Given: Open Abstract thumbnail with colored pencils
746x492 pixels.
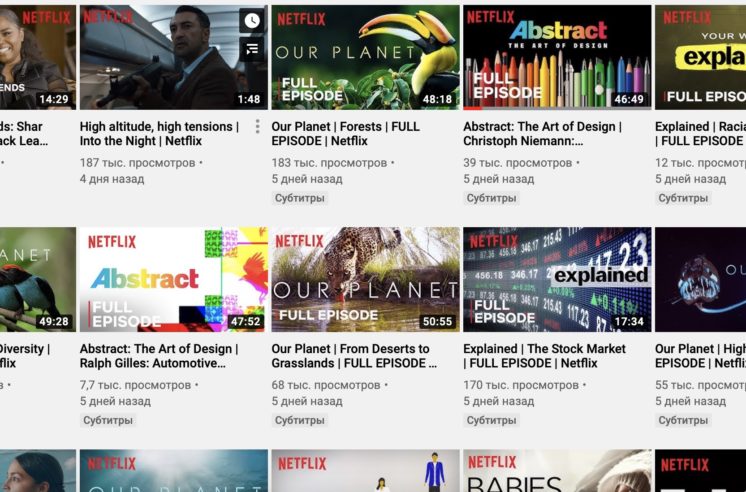Looking at the screenshot, I should click(556, 57).
